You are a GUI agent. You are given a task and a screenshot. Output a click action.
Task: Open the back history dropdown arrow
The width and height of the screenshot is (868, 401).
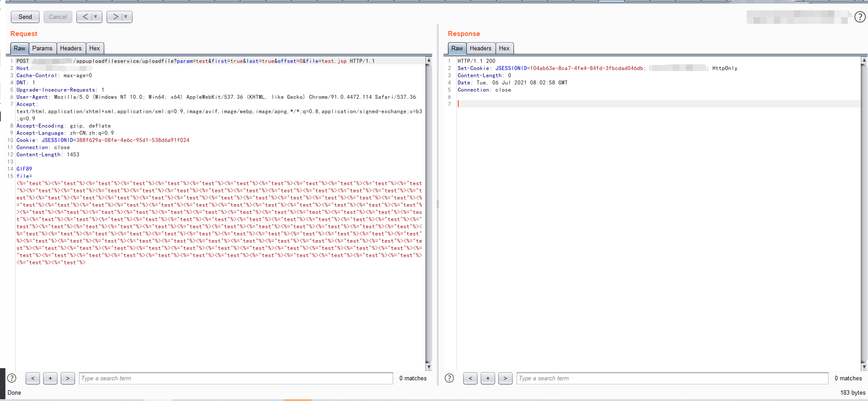96,17
